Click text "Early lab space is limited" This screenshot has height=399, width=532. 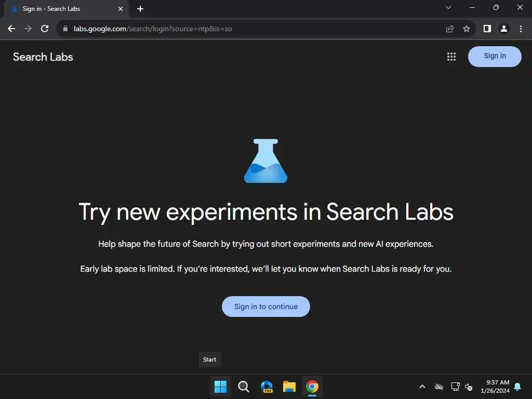[x=127, y=269]
